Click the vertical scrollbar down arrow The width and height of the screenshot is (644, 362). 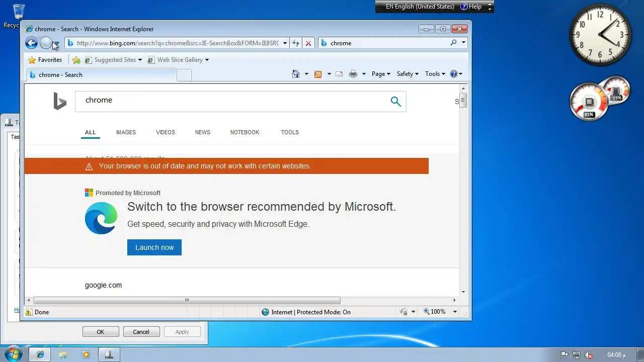pyautogui.click(x=463, y=292)
